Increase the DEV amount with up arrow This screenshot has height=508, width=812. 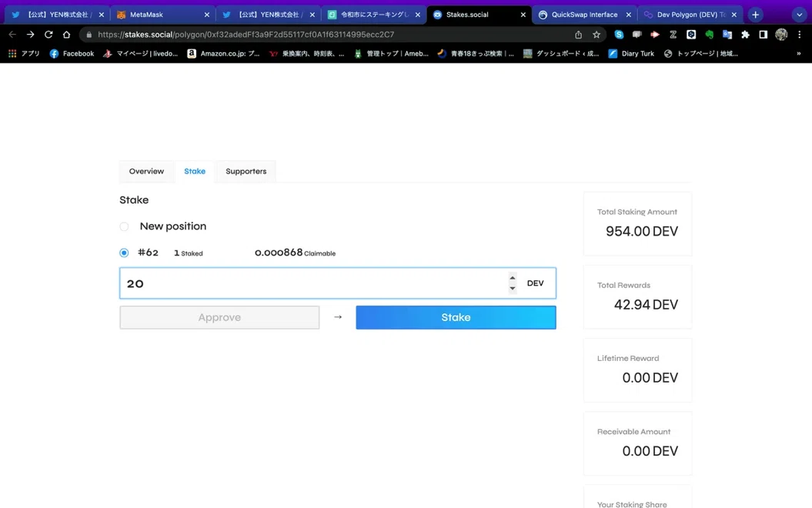point(512,278)
